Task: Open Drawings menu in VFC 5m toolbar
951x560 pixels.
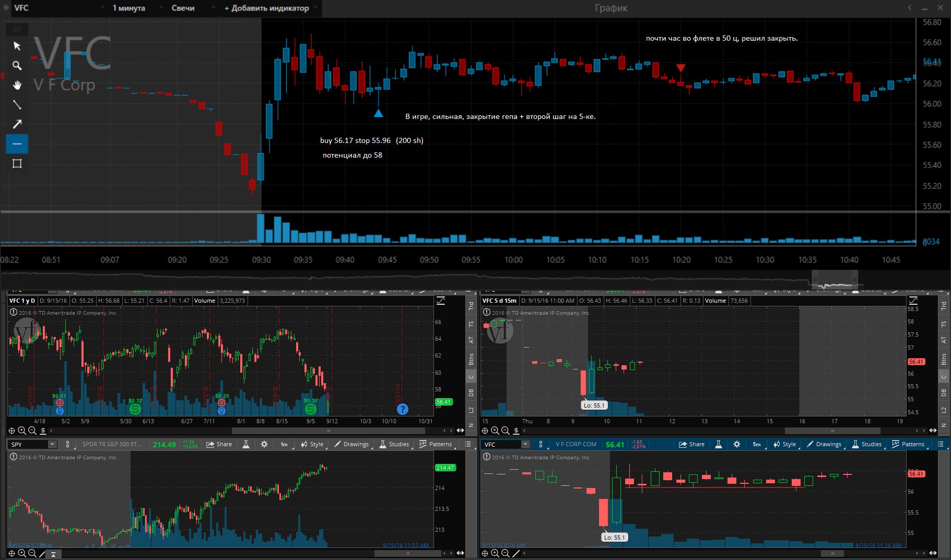Action: pyautogui.click(x=824, y=444)
